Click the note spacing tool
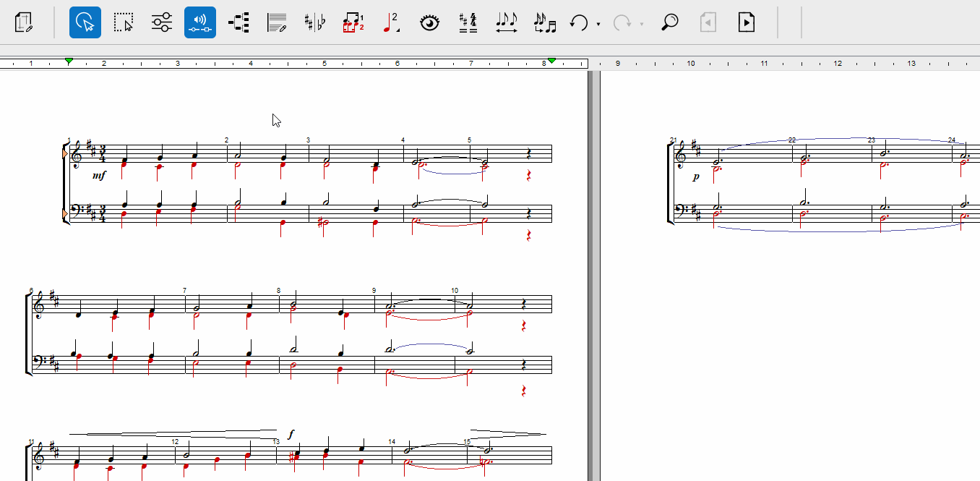Viewport: 980px width, 481px height. (x=507, y=22)
